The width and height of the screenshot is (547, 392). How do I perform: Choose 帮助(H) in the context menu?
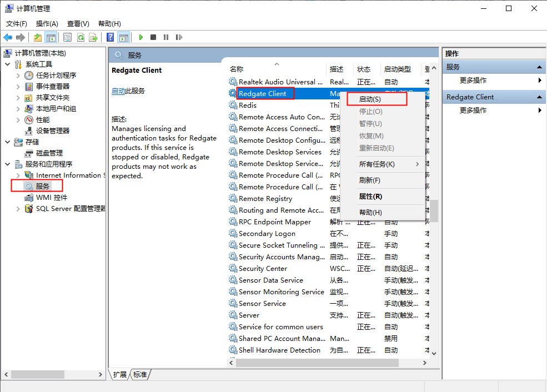tap(383, 213)
